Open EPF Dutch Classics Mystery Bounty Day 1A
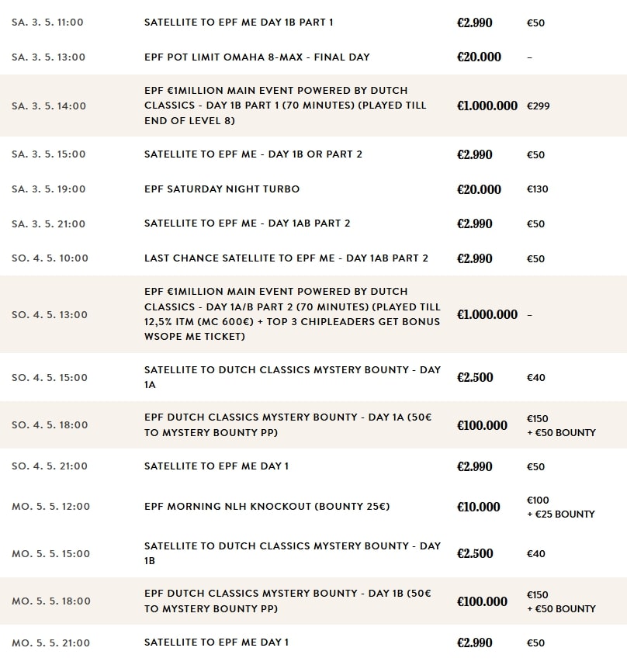Screen dimensions: 627x672 click(288, 424)
